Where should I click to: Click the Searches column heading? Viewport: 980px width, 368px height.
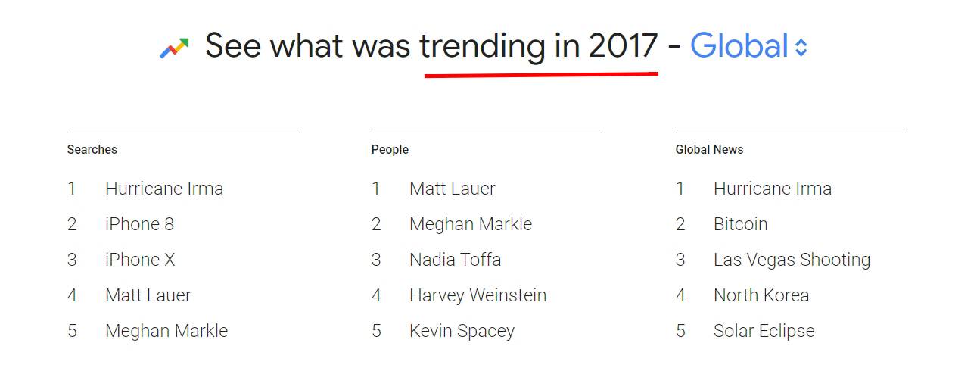92,150
